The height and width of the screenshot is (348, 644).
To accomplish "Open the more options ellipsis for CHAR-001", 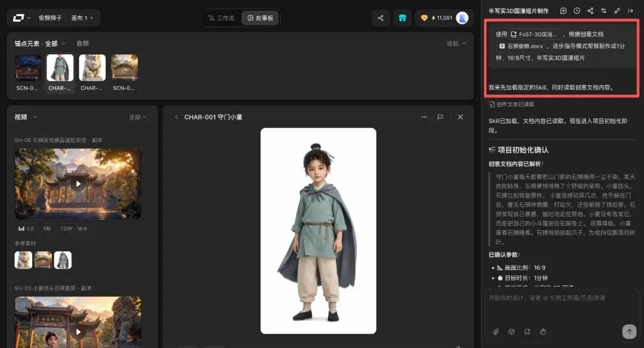I will pyautogui.click(x=424, y=117).
